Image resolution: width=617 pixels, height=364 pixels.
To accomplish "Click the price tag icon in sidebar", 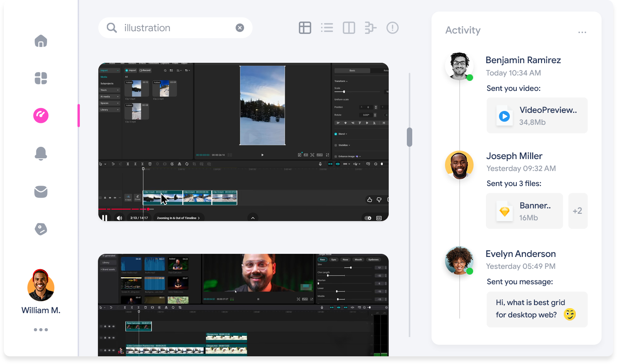I will click(x=41, y=229).
